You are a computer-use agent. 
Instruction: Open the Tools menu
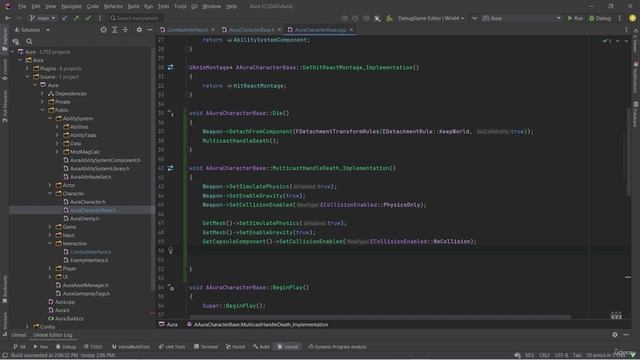(x=180, y=7)
